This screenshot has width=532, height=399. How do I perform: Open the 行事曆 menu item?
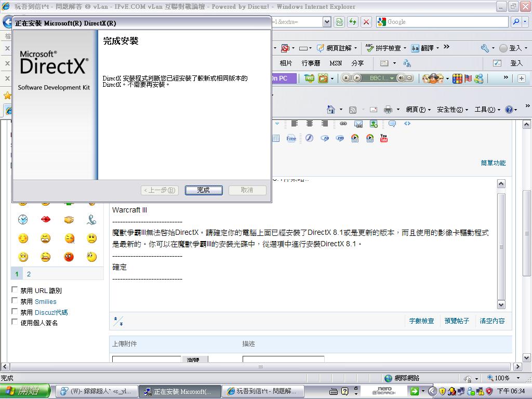pos(311,63)
